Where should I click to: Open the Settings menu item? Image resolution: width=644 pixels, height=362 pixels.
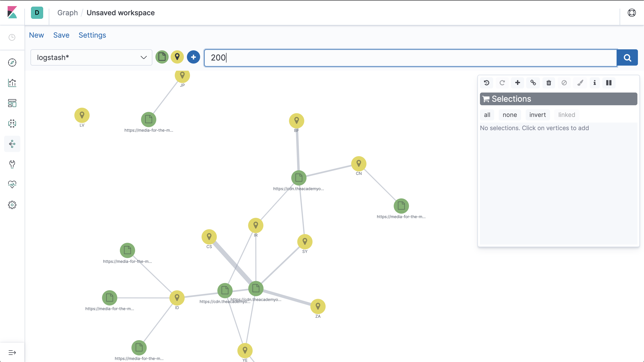click(x=92, y=35)
